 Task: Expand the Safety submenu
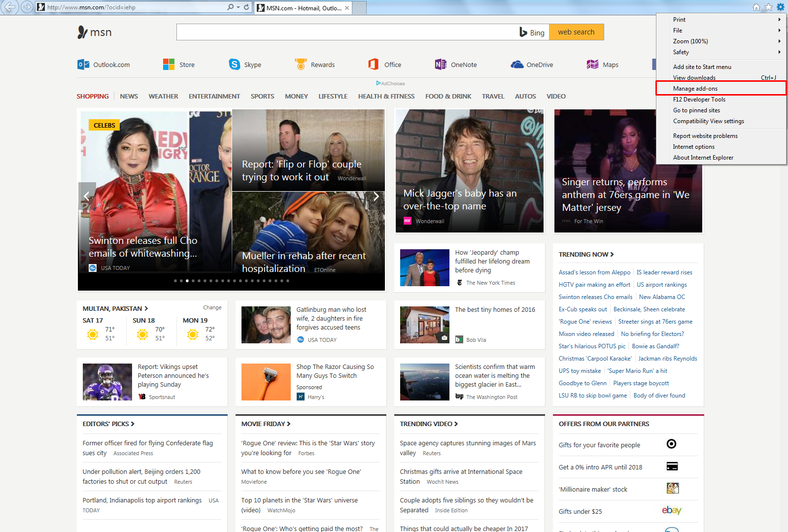coord(779,52)
